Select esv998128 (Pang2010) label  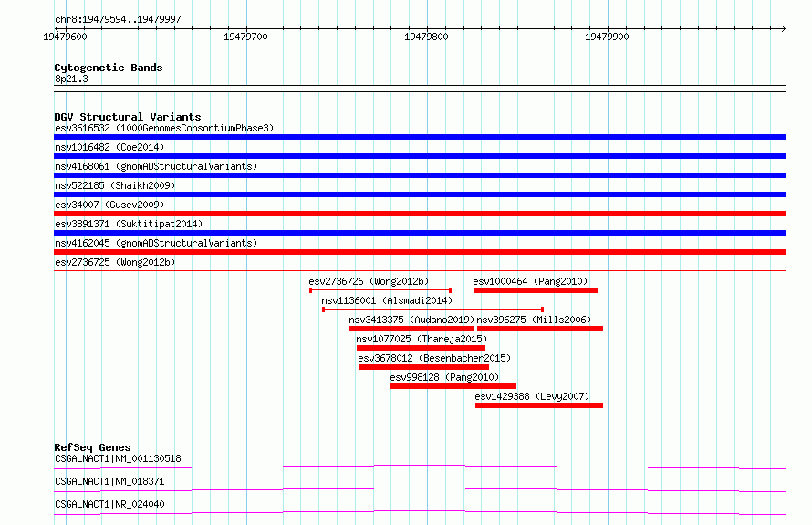444,377
